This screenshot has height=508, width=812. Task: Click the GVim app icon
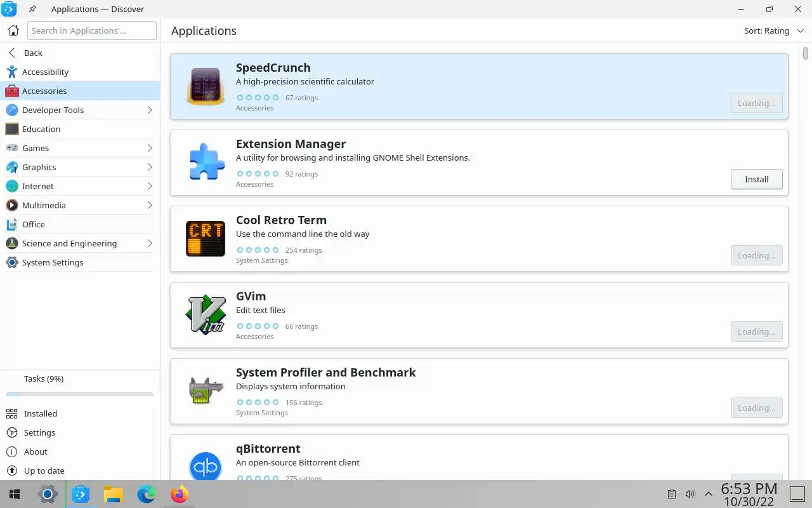tap(206, 315)
